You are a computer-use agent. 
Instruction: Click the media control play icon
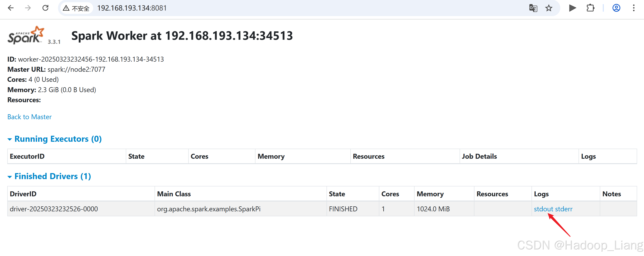pyautogui.click(x=572, y=8)
